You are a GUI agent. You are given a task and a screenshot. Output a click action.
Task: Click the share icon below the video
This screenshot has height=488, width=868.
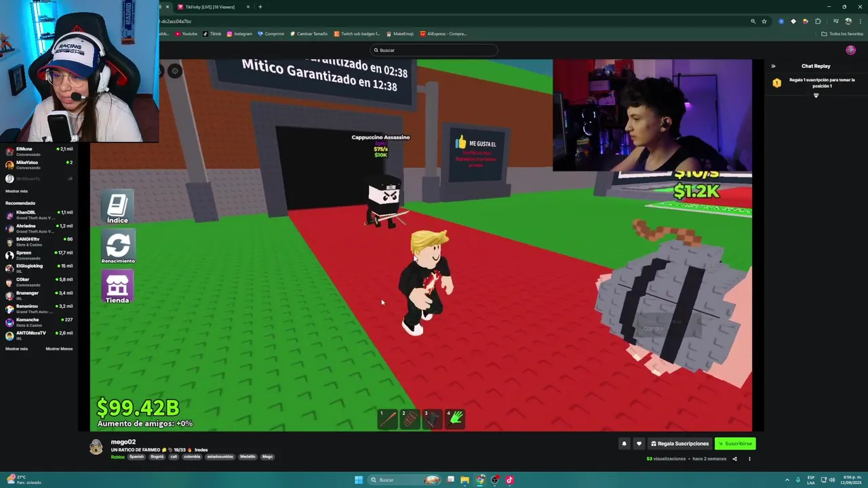[734, 459]
